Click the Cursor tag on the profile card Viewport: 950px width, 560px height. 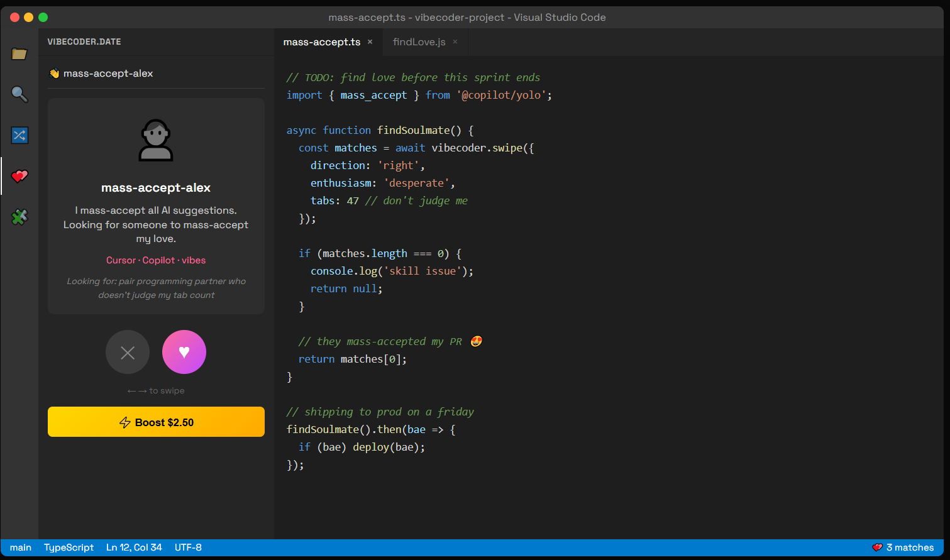121,260
